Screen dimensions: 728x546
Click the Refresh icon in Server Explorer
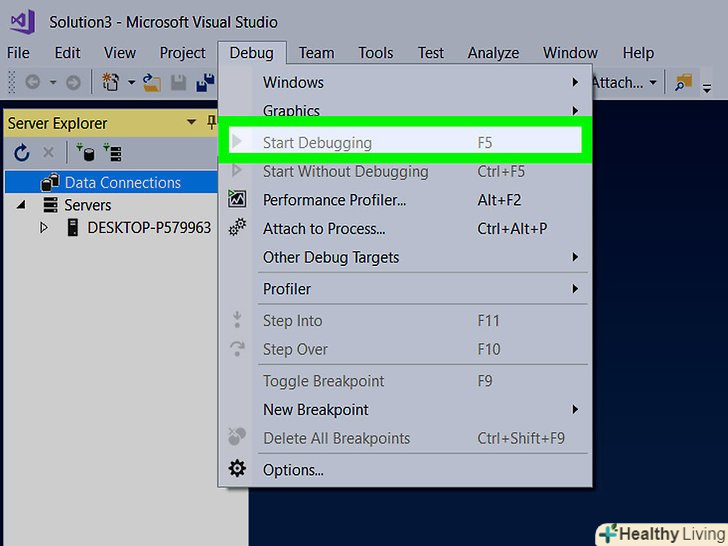coord(22,153)
